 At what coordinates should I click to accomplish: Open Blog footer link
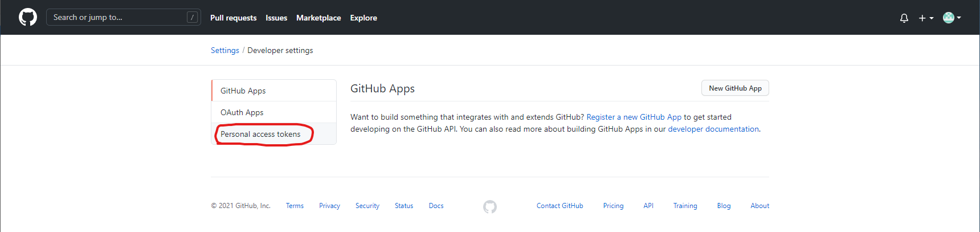(724, 206)
